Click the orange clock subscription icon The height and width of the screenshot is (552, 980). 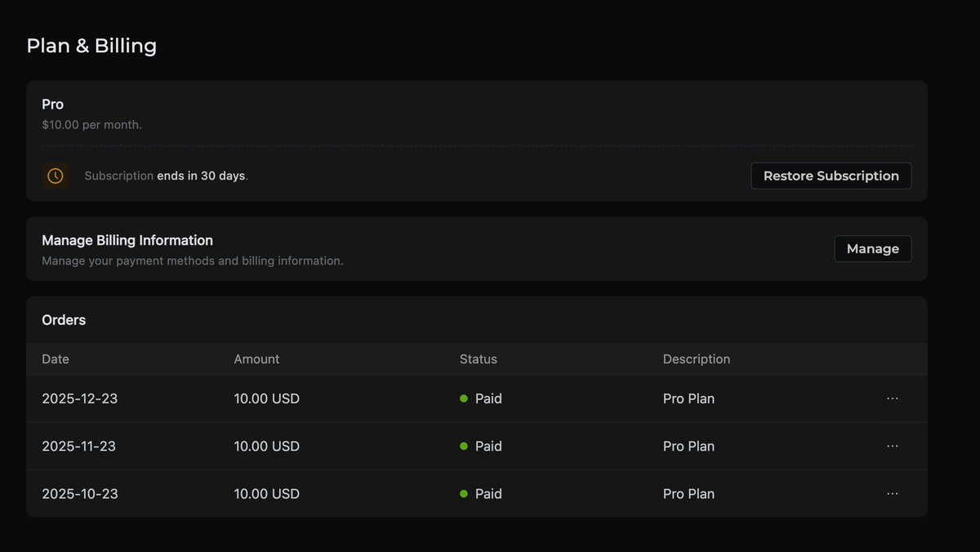56,176
